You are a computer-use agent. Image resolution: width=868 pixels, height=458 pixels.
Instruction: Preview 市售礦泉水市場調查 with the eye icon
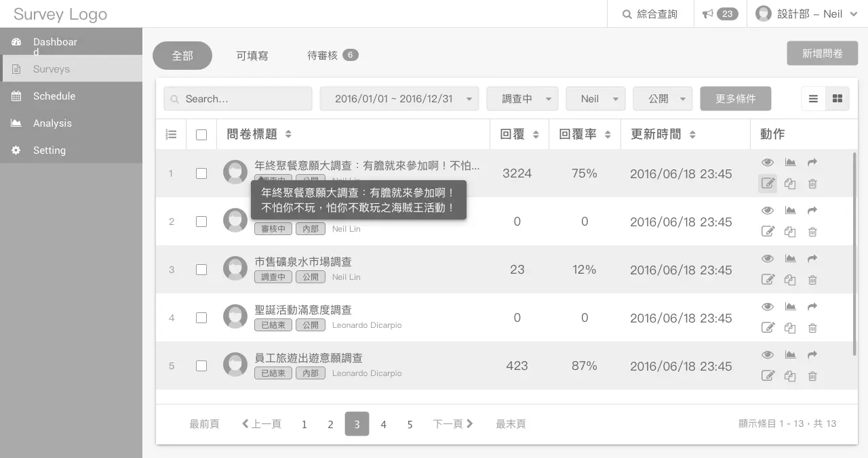tap(768, 259)
